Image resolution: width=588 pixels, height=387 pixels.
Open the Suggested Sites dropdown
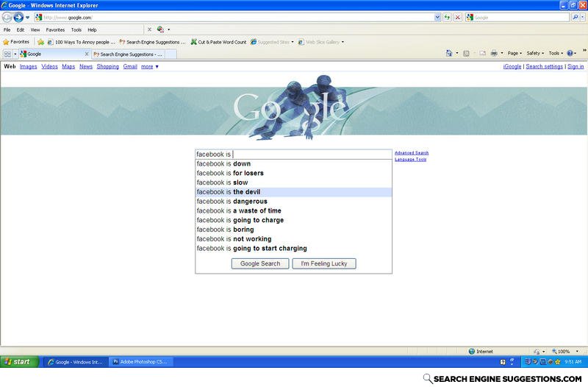[x=272, y=42]
